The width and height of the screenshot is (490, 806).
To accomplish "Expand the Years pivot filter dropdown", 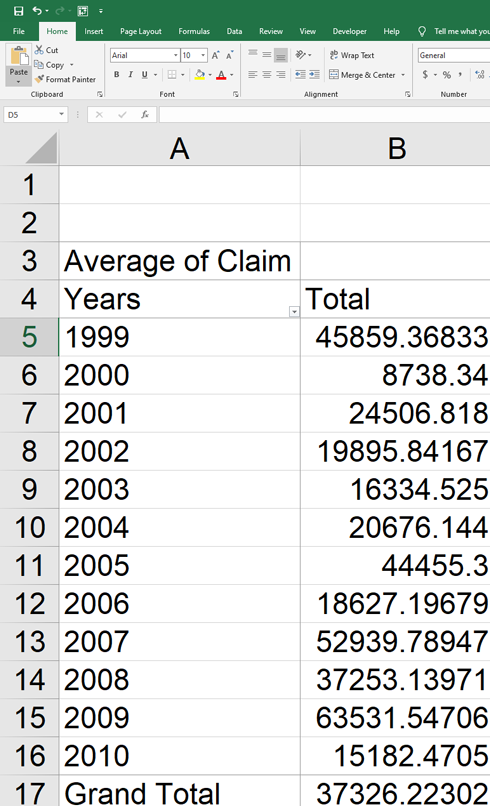I will point(294,312).
